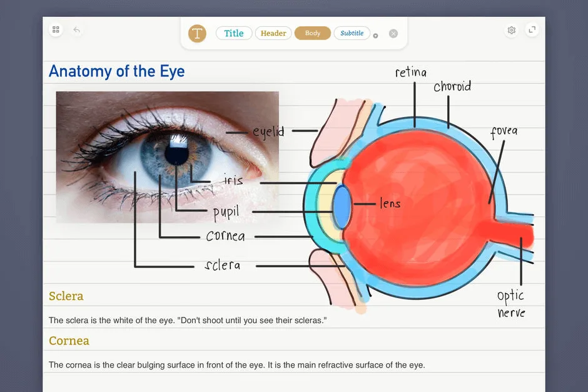
Task: Open the notes grid view icon
Action: click(56, 29)
